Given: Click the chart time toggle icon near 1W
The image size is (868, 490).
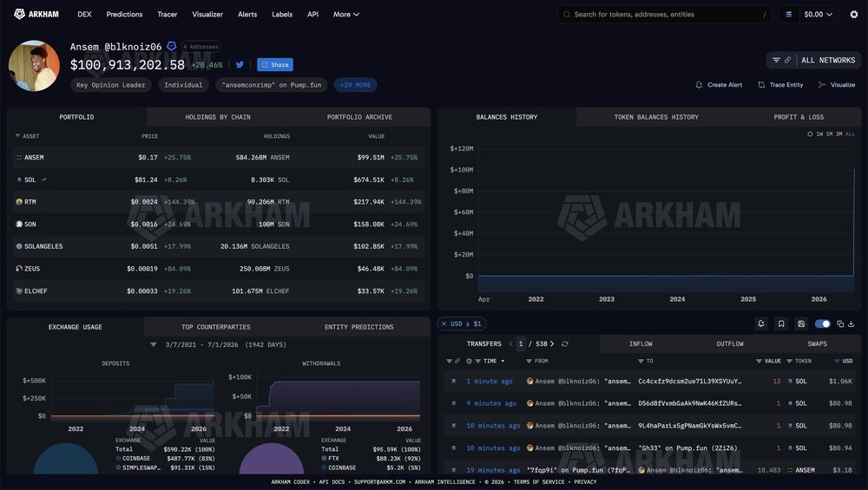Looking at the screenshot, I should pyautogui.click(x=810, y=134).
